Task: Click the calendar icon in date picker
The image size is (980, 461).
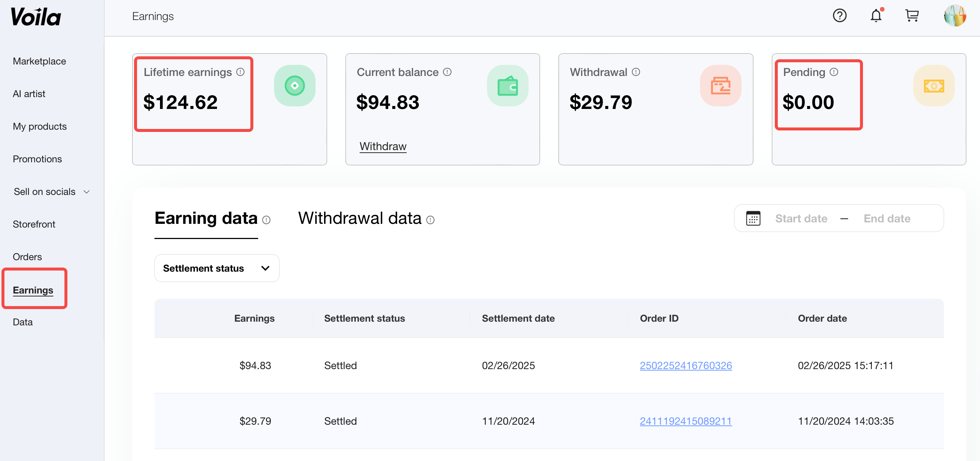Action: pos(753,219)
